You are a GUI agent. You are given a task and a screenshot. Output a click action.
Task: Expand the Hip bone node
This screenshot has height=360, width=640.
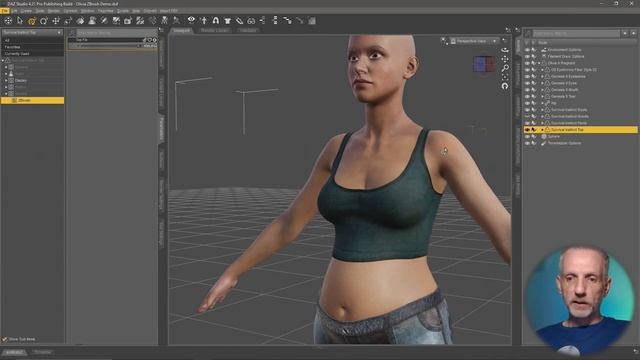click(x=542, y=103)
